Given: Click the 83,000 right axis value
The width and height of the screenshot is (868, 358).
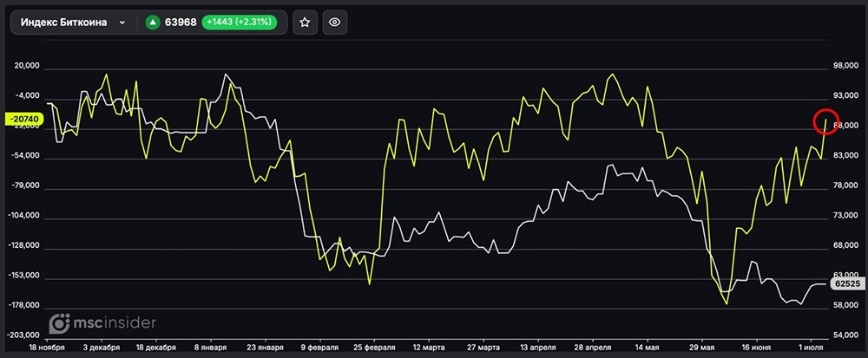Looking at the screenshot, I should tap(845, 156).
